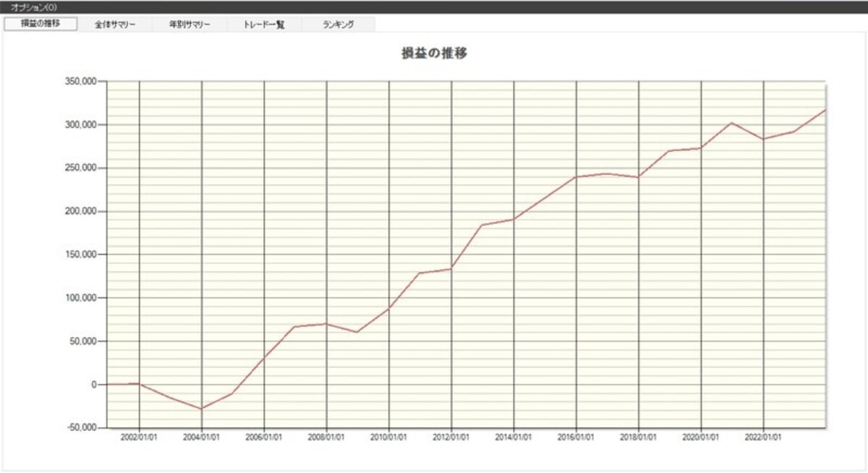Click the 0 y-axis label
Image resolution: width=868 pixels, height=473 pixels.
(93, 385)
